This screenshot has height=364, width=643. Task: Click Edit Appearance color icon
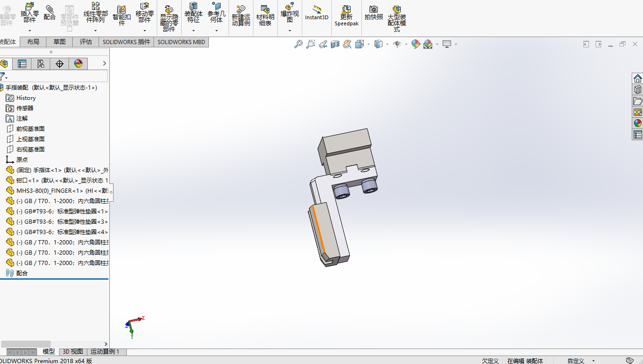(x=416, y=44)
